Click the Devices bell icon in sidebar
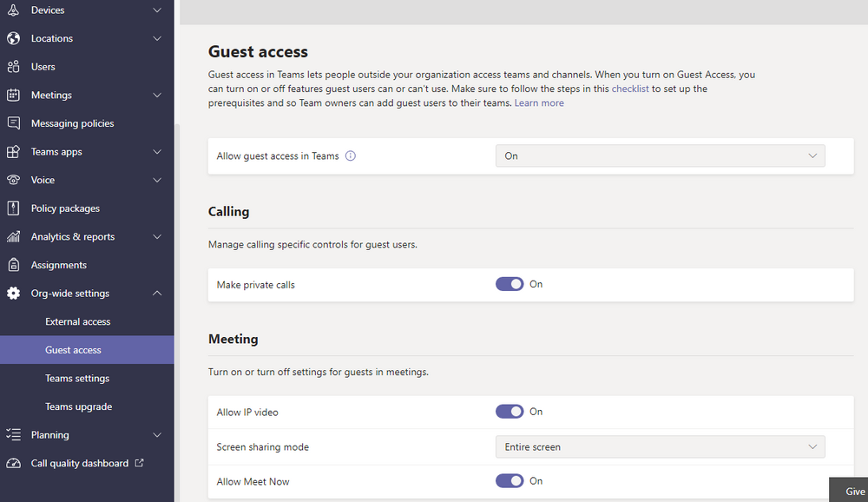868x502 pixels. (13, 10)
